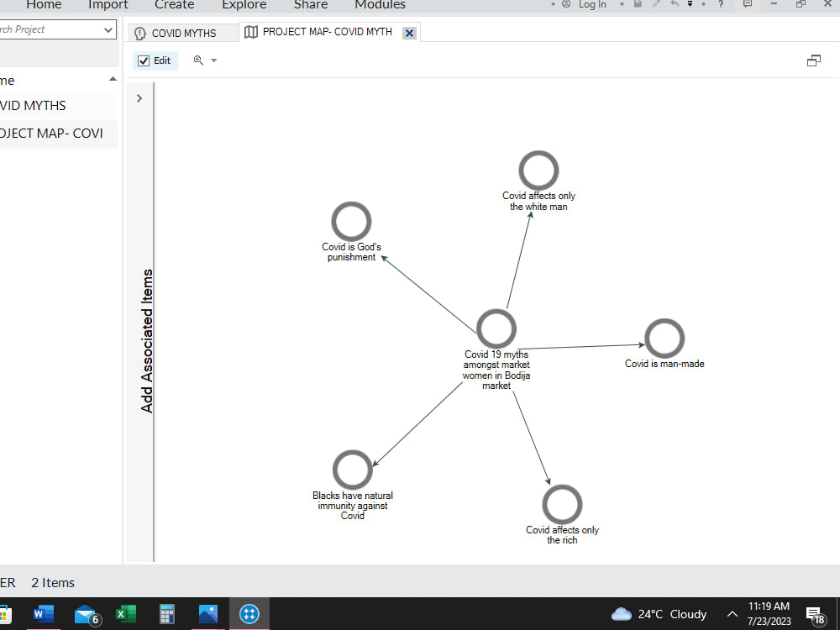This screenshot has height=630, width=840.
Task: Click the Log In link
Action: pyautogui.click(x=592, y=4)
